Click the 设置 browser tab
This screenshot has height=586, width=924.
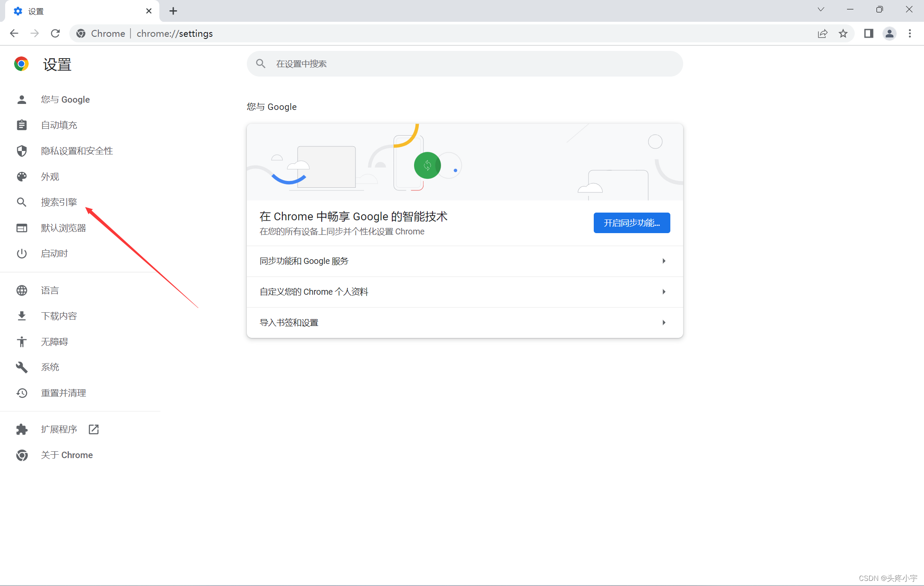click(x=82, y=11)
